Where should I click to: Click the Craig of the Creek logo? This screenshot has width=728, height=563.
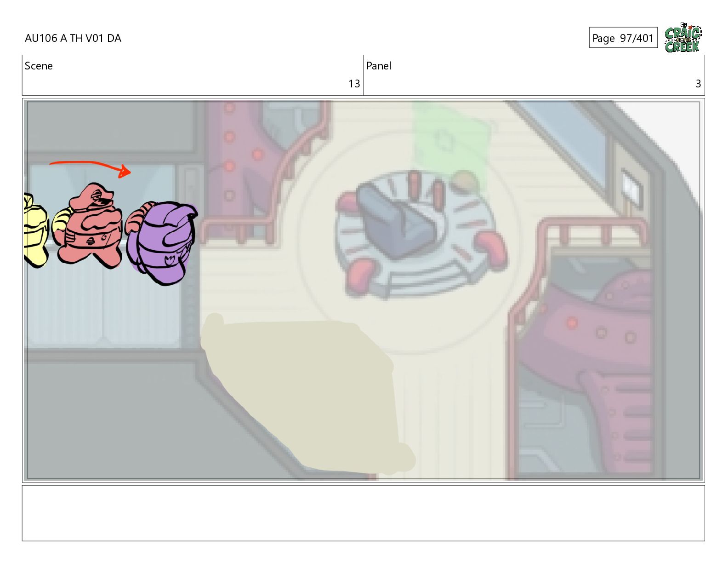[x=683, y=37]
